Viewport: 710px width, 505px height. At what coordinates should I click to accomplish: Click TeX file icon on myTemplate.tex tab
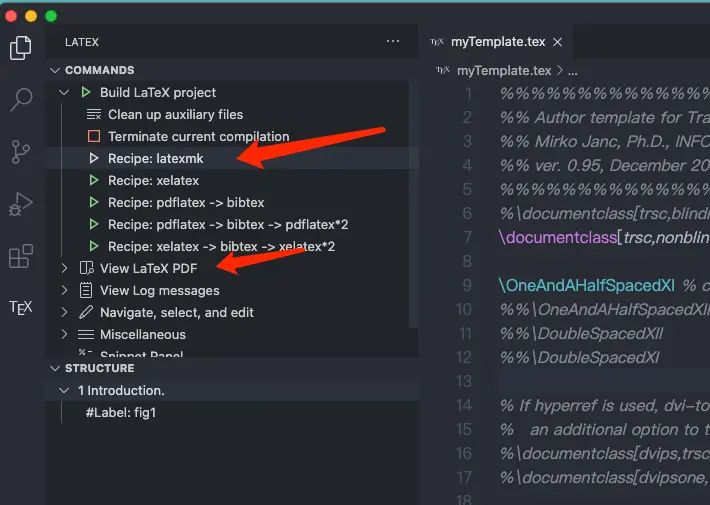pos(437,42)
